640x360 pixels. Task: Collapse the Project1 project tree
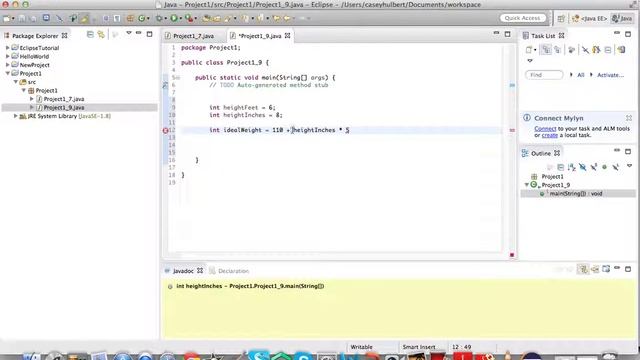point(7,73)
